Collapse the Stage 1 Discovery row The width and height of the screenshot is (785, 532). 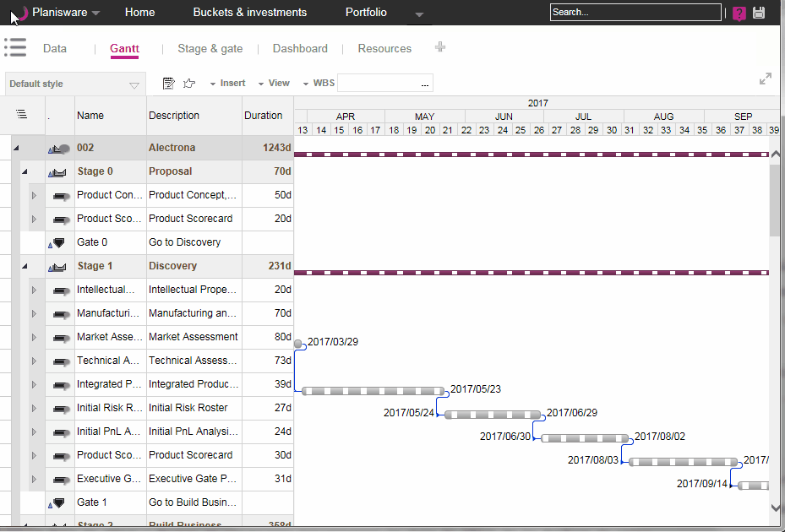tap(24, 266)
